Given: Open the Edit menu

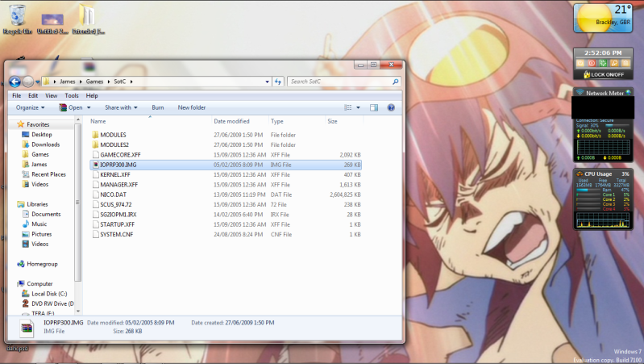Looking at the screenshot, I should coord(33,95).
